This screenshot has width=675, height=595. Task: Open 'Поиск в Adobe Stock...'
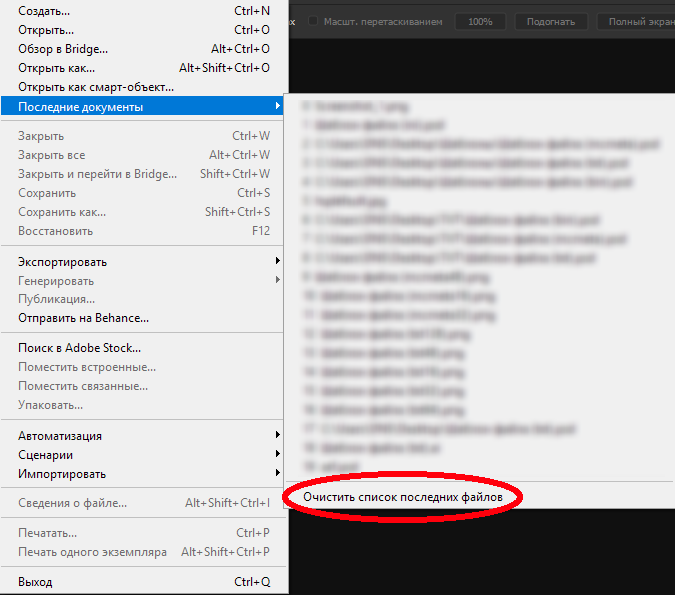coord(142,348)
